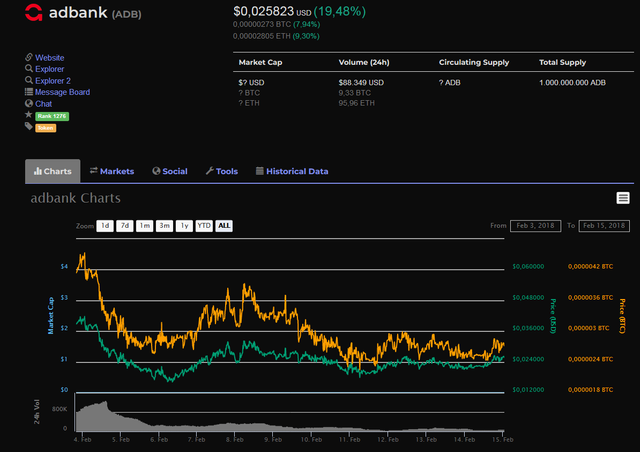Click the 0,00002805 ETH price line
640x452 pixels.
click(276, 36)
